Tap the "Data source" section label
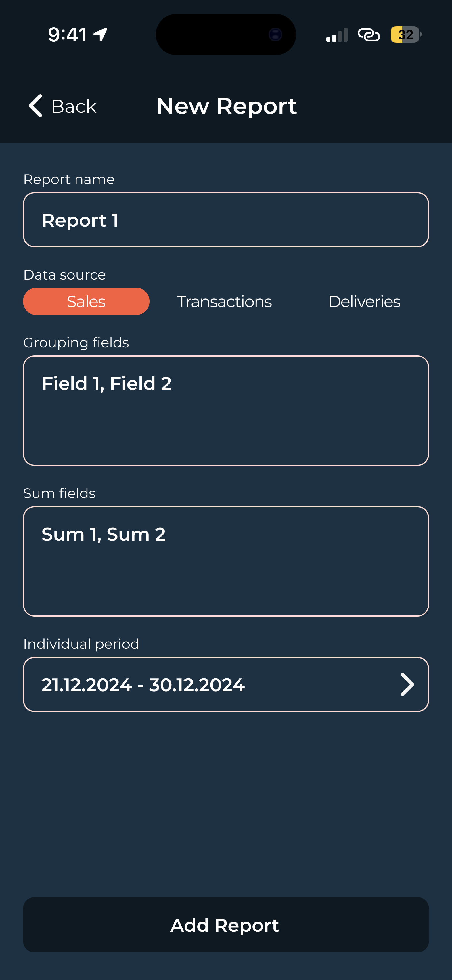This screenshot has width=452, height=980. tap(64, 275)
